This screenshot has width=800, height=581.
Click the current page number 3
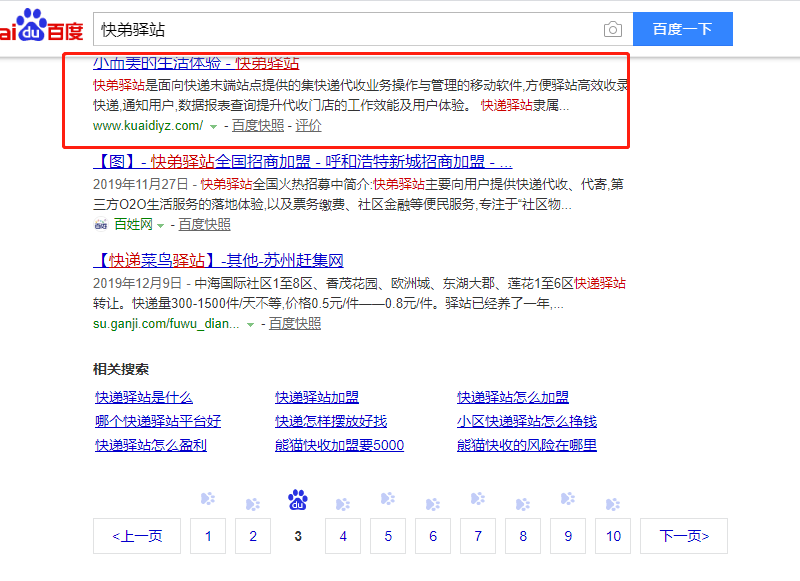tap(298, 536)
